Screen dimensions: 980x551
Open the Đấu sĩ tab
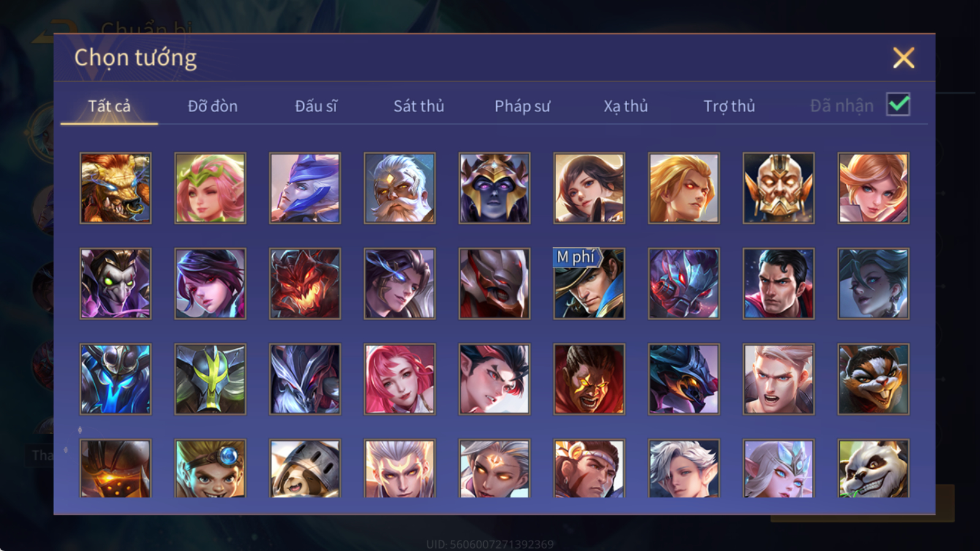(316, 106)
